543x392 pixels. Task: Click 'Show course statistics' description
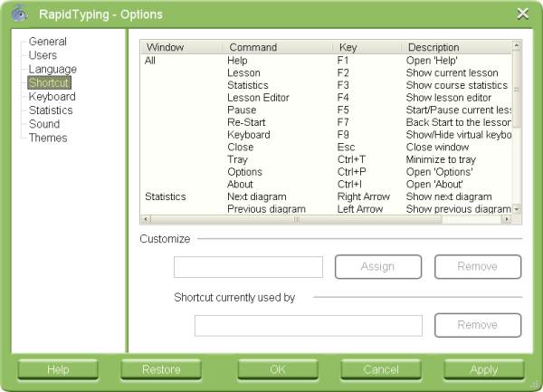click(457, 85)
